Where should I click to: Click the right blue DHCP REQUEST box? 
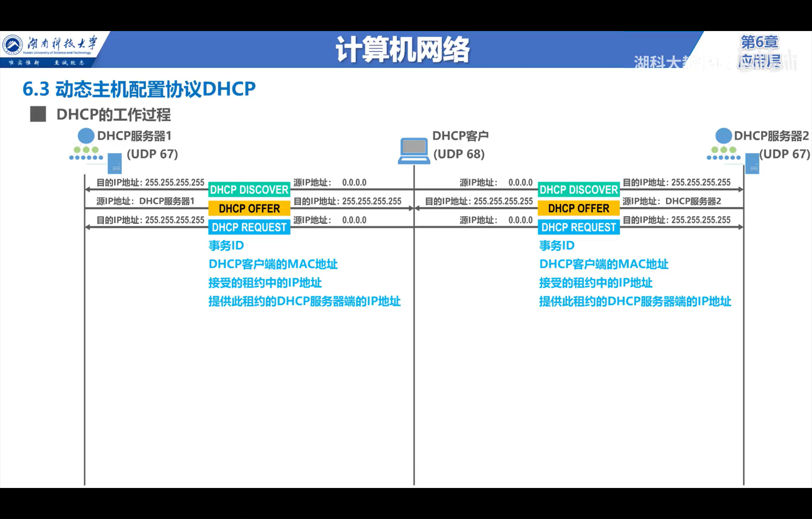[579, 227]
